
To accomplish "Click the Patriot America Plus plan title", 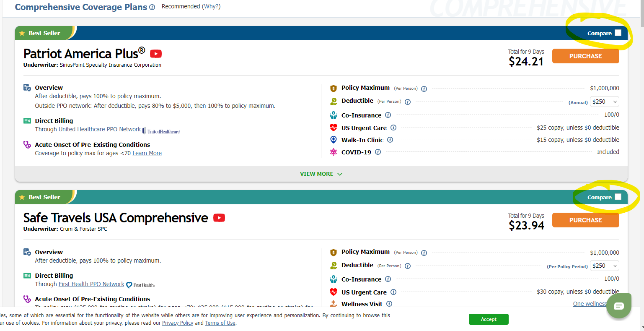I will [x=84, y=54].
